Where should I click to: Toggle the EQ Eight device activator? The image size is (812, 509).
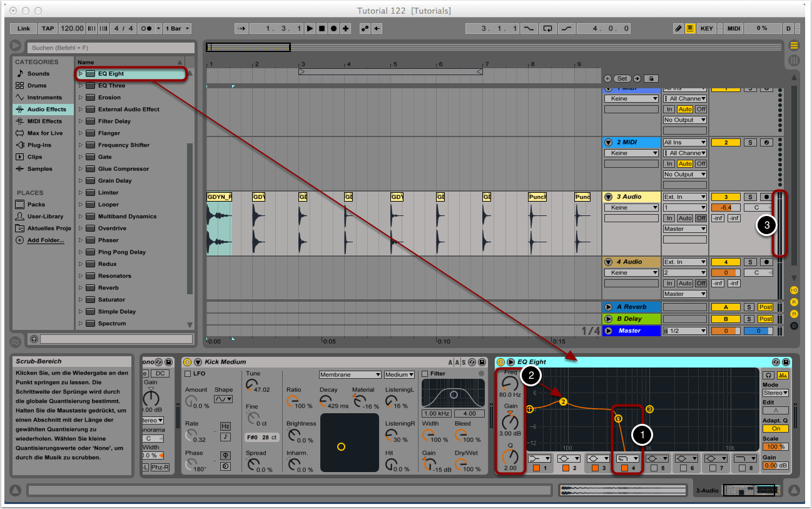[x=501, y=362]
